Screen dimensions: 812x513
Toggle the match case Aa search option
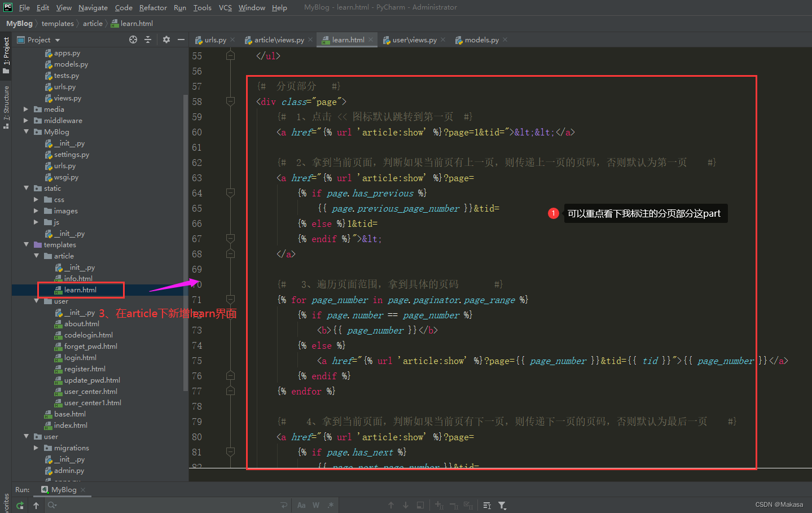[301, 505]
